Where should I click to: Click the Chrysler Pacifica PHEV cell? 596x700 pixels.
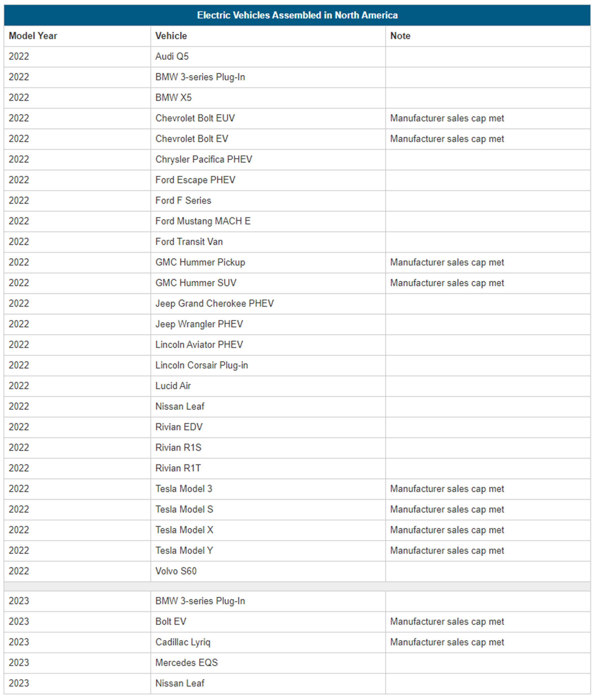click(204, 159)
